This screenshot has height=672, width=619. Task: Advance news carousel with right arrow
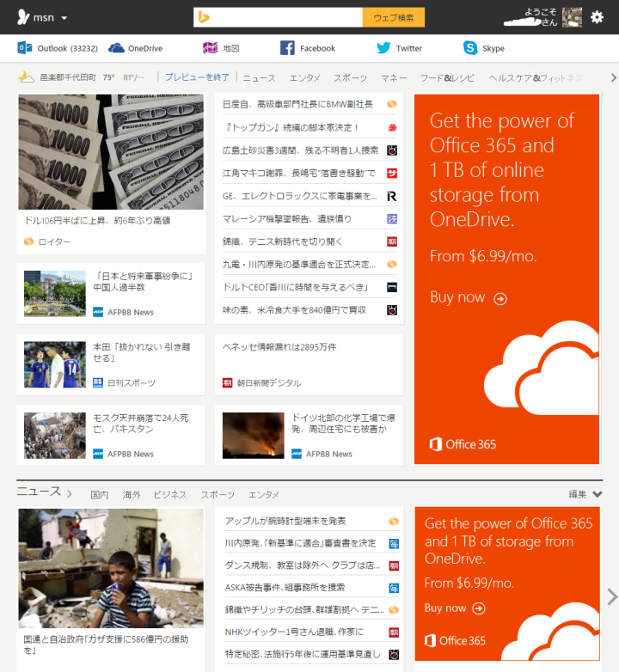coord(613,596)
